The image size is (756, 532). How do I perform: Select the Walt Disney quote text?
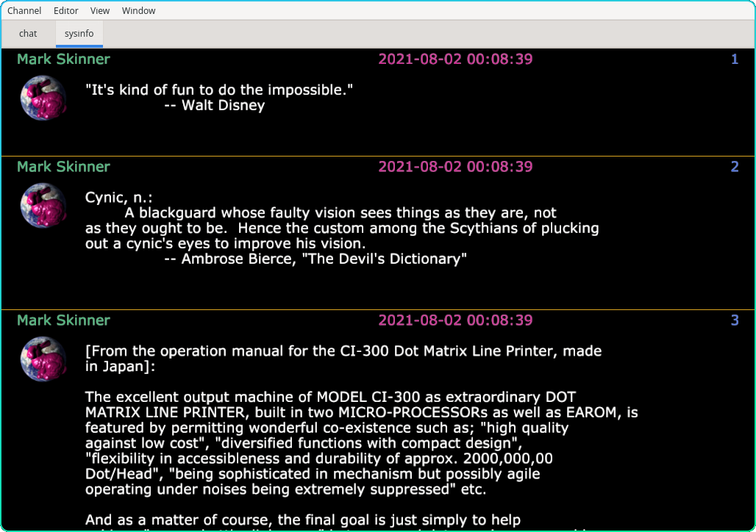pos(219,90)
